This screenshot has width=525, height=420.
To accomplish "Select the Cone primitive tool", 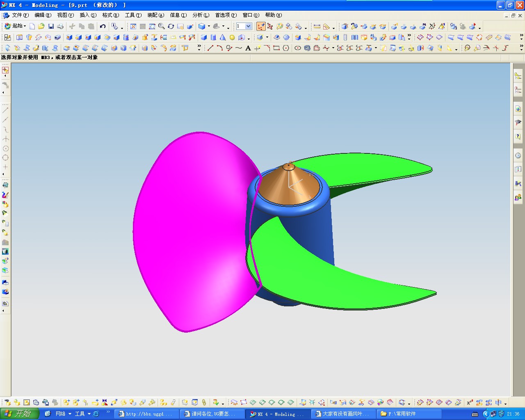I will pyautogui.click(x=223, y=37).
